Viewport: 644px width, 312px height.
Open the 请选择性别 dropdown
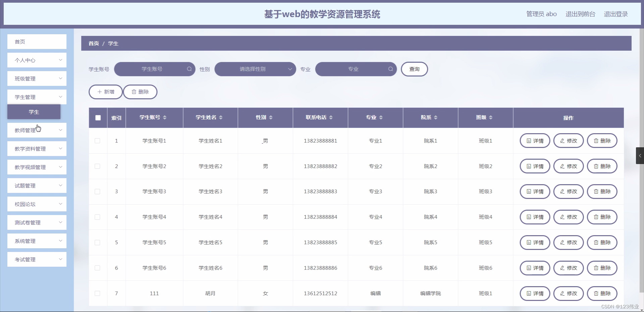(x=255, y=69)
